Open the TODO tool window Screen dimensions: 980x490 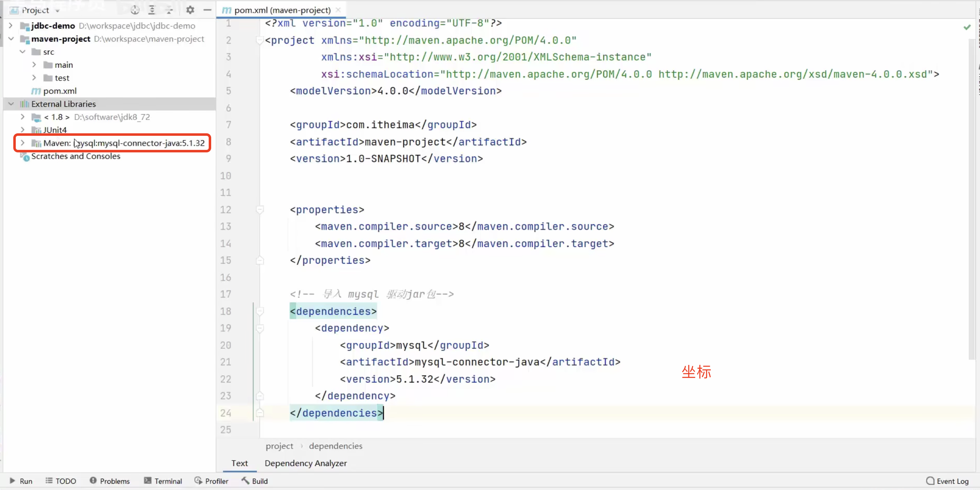click(61, 481)
